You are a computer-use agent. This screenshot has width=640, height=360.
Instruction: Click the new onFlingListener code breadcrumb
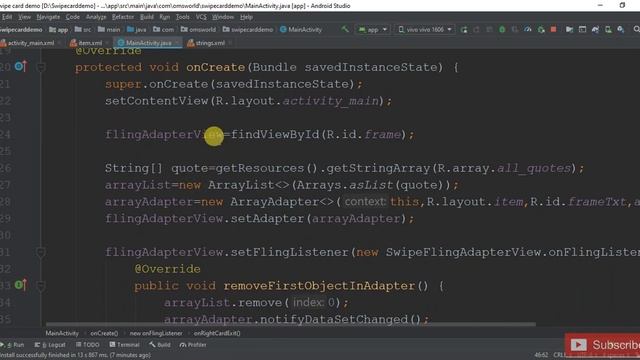156,333
